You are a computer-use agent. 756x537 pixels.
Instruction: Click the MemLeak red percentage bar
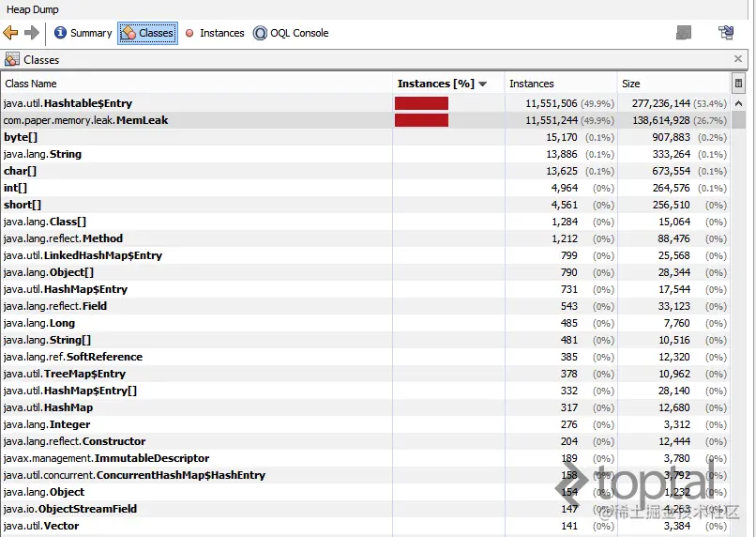[x=421, y=120]
